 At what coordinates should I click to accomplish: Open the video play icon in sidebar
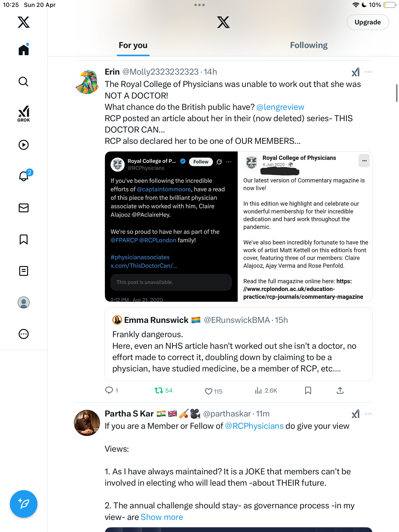pos(24,145)
